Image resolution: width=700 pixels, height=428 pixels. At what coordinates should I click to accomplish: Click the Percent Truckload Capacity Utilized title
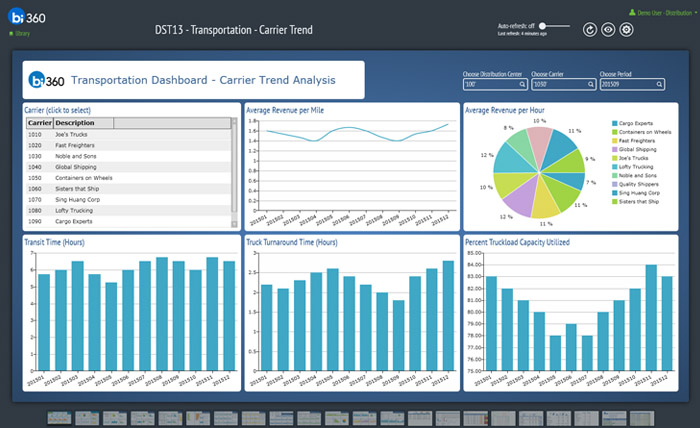tap(517, 242)
